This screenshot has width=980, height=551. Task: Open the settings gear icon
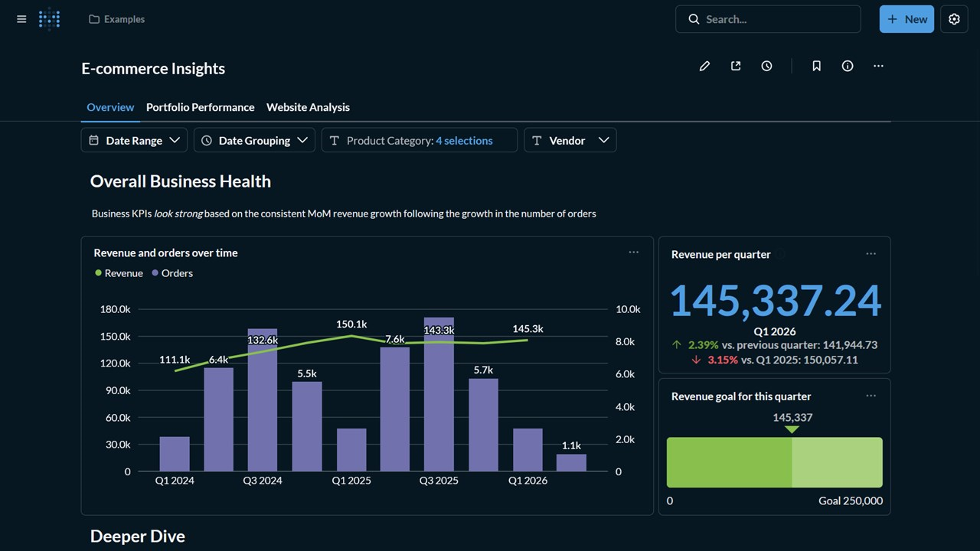click(954, 19)
